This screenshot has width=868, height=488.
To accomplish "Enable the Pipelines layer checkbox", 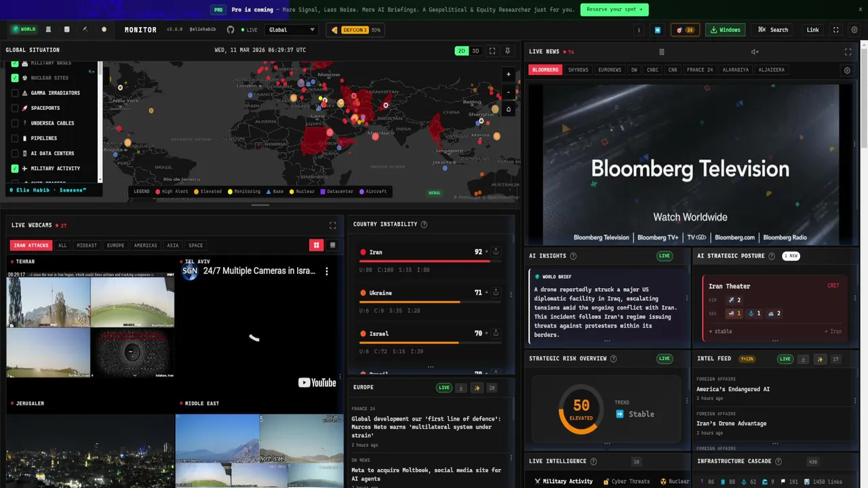I will tap(15, 138).
